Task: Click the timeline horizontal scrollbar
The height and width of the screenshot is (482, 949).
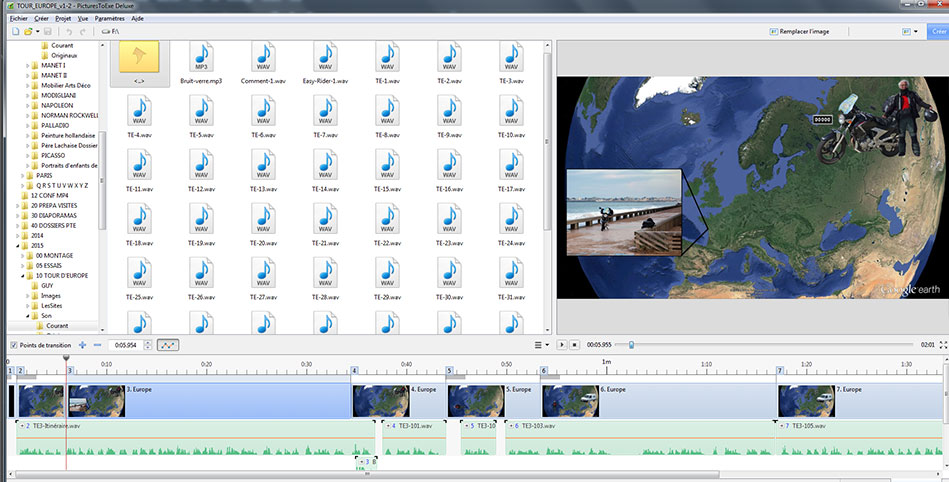Action: [x=367, y=475]
